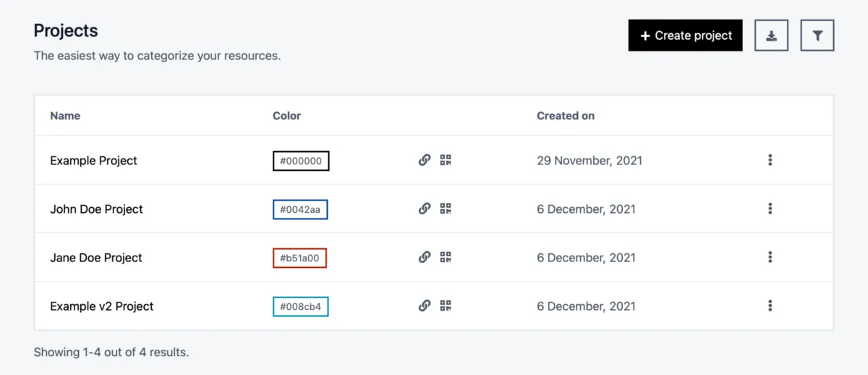Click the #b51a00 red color badge
Screen dimensions: 868x375
pyautogui.click(x=299, y=258)
